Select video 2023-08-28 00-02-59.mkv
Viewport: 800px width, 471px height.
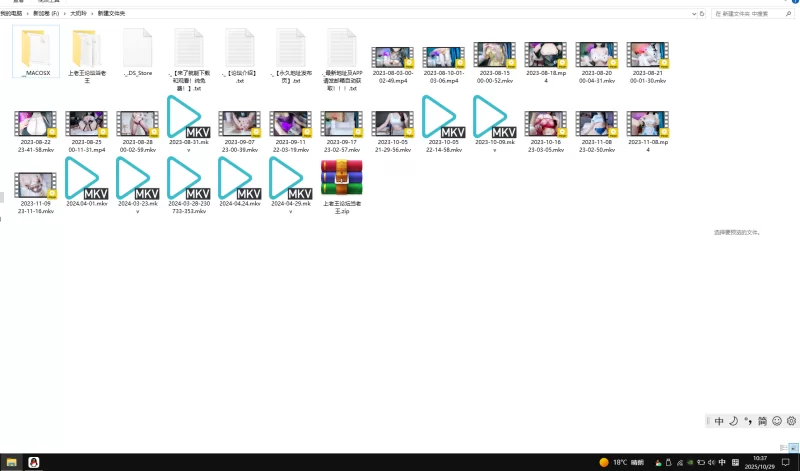[138, 132]
